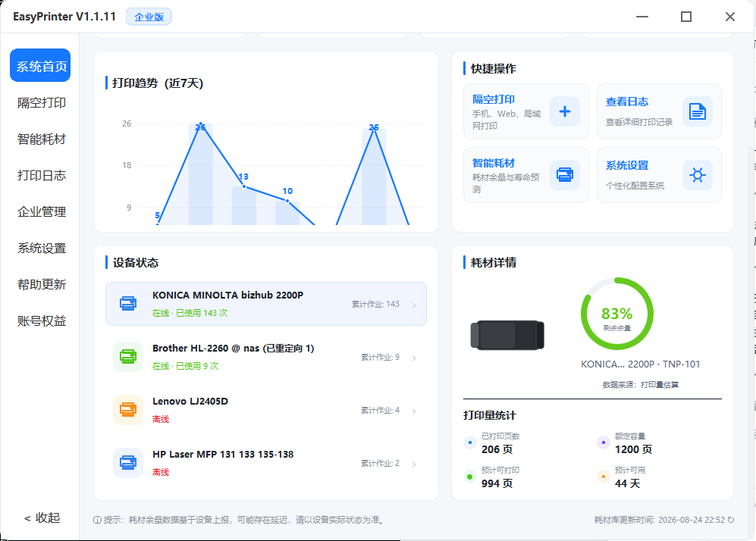Refresh 耗材库更新时间 with reload icon

(x=730, y=520)
